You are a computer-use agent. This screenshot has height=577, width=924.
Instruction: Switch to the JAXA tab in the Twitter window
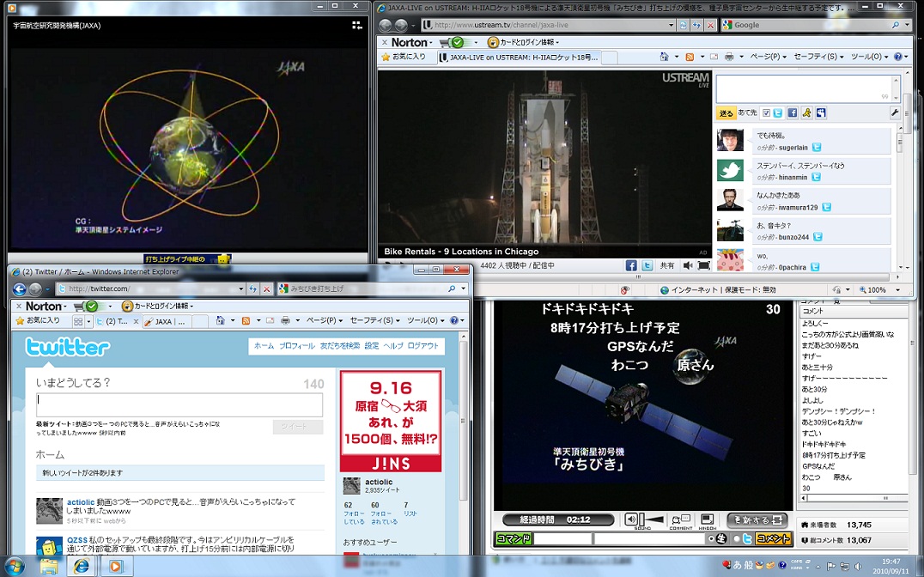tap(167, 321)
